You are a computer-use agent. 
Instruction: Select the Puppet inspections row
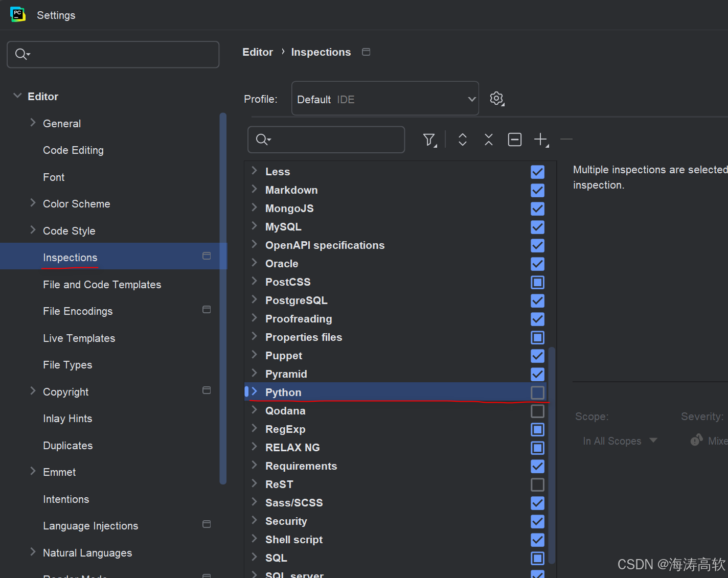click(396, 356)
